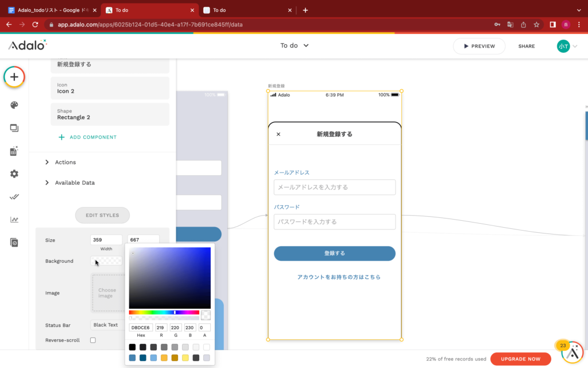Open the To do app name dropdown
Viewport: 588px width, 368px height.
pos(294,45)
